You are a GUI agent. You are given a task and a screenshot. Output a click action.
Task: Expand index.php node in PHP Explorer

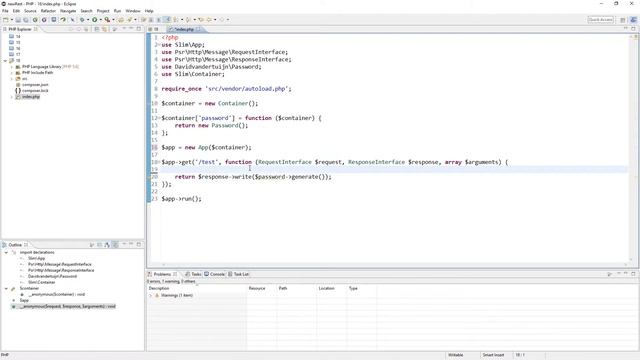coord(11,97)
